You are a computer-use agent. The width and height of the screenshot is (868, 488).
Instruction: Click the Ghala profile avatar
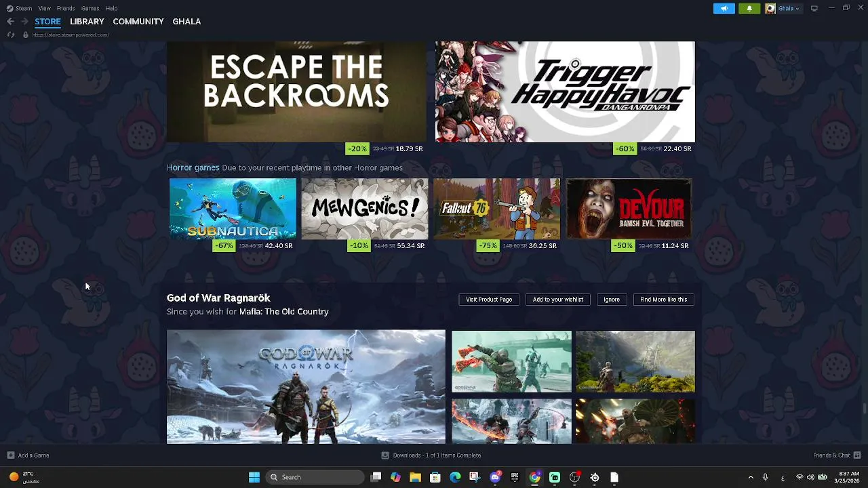(770, 8)
